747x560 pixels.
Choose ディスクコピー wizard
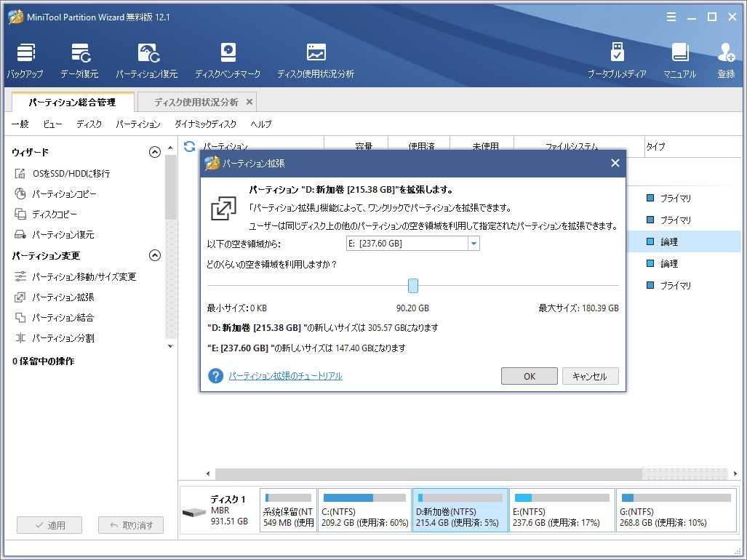46,215
